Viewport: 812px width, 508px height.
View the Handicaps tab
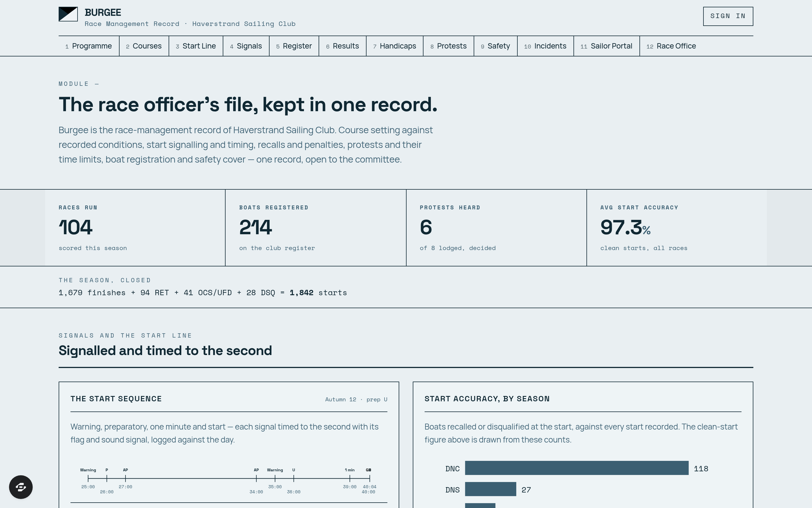(395, 46)
